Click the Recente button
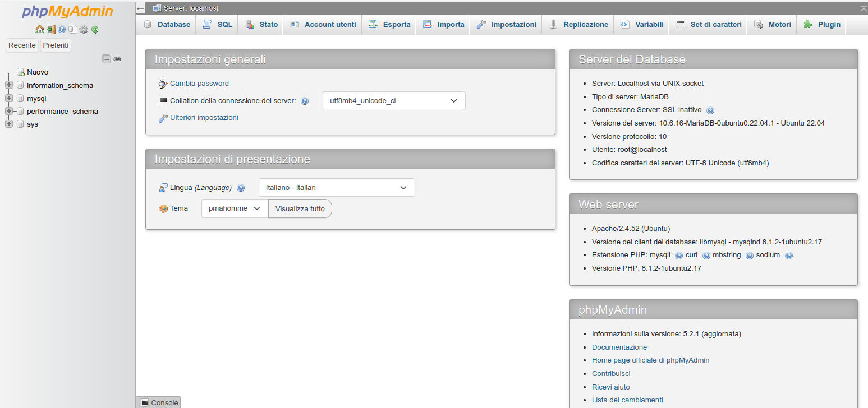Screen dimensions: 868x408 coord(22,45)
